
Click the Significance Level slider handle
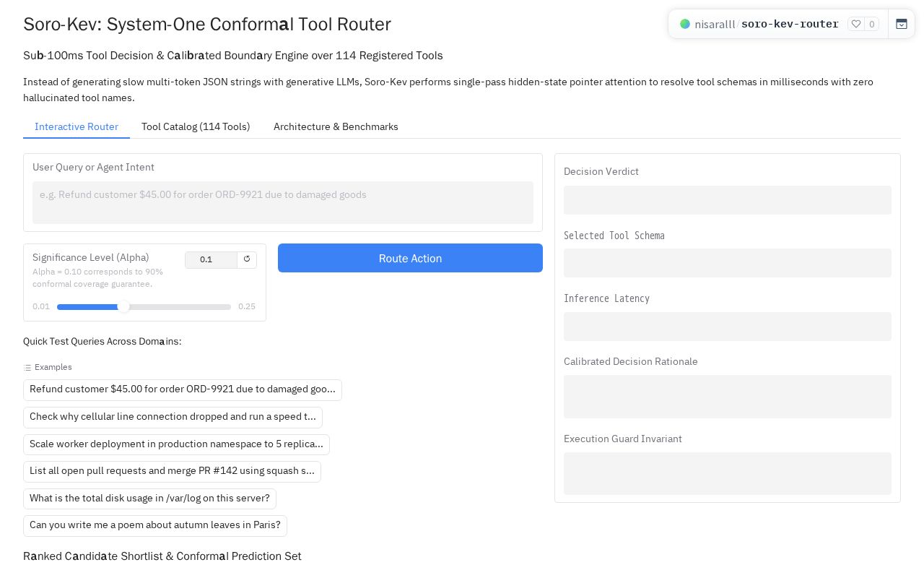point(123,307)
